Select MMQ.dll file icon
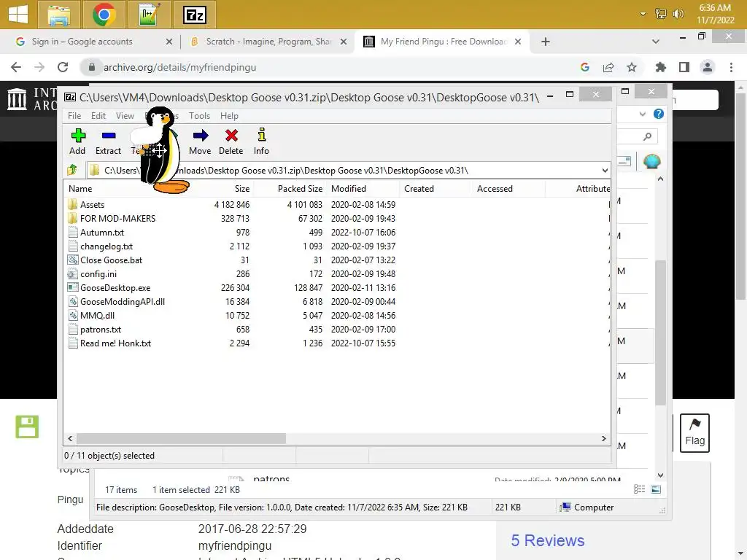Viewport: 747px width, 560px height. pyautogui.click(x=72, y=315)
